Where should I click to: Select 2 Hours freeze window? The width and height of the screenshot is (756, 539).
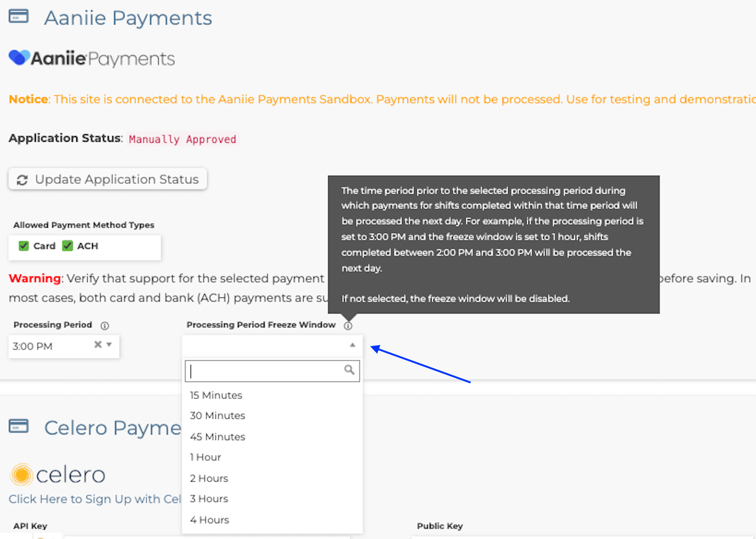209,478
